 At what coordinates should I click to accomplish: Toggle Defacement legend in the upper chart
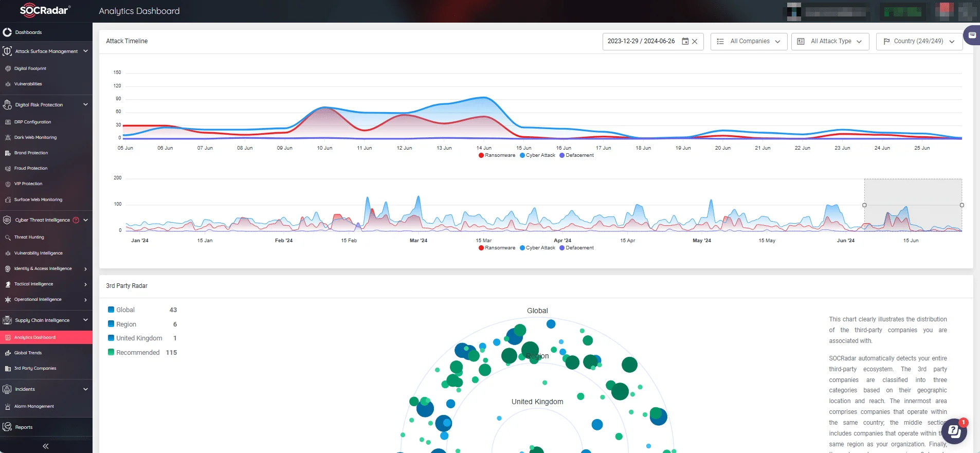(576, 155)
